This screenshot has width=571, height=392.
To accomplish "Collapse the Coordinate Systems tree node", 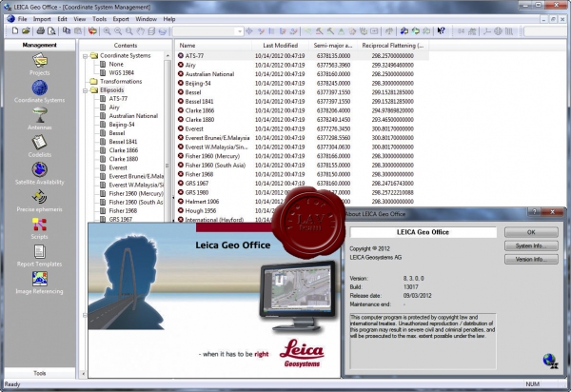I will click(x=85, y=56).
